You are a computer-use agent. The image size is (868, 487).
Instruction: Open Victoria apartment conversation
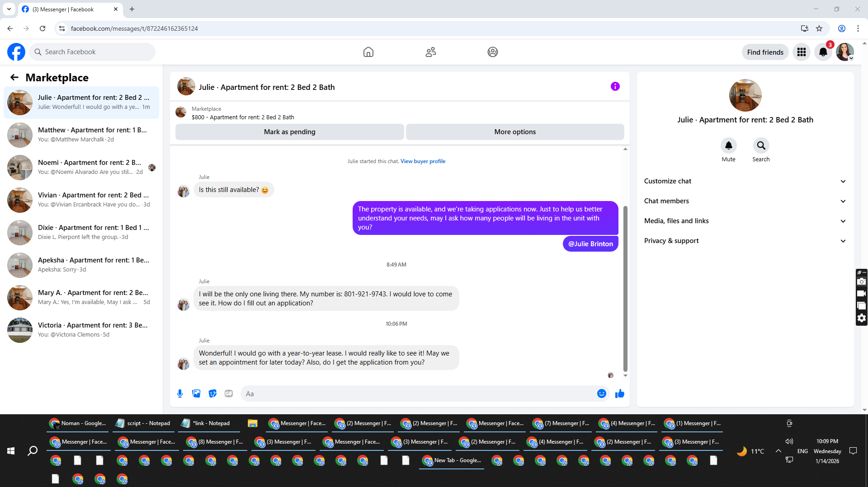point(81,330)
